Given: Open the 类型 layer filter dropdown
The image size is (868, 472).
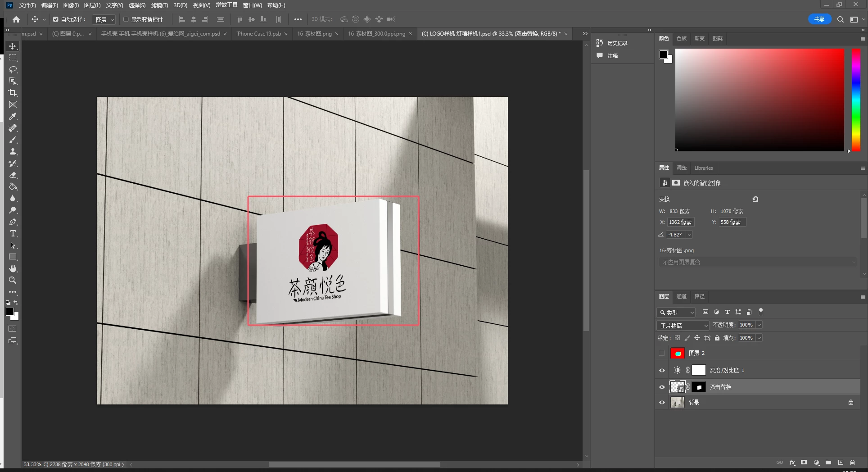Looking at the screenshot, I should (x=676, y=312).
